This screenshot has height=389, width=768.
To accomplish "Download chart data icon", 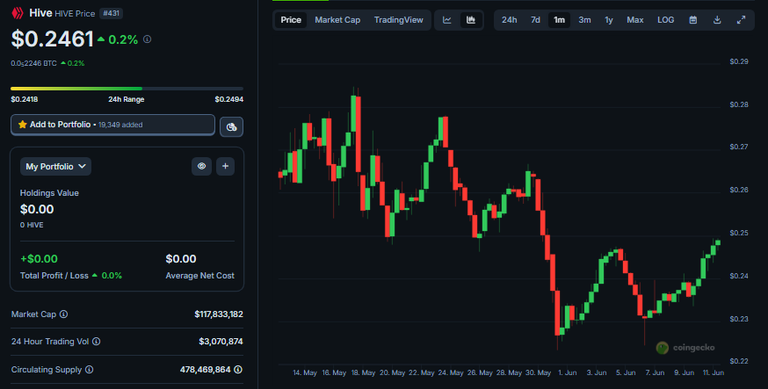I will coord(717,20).
